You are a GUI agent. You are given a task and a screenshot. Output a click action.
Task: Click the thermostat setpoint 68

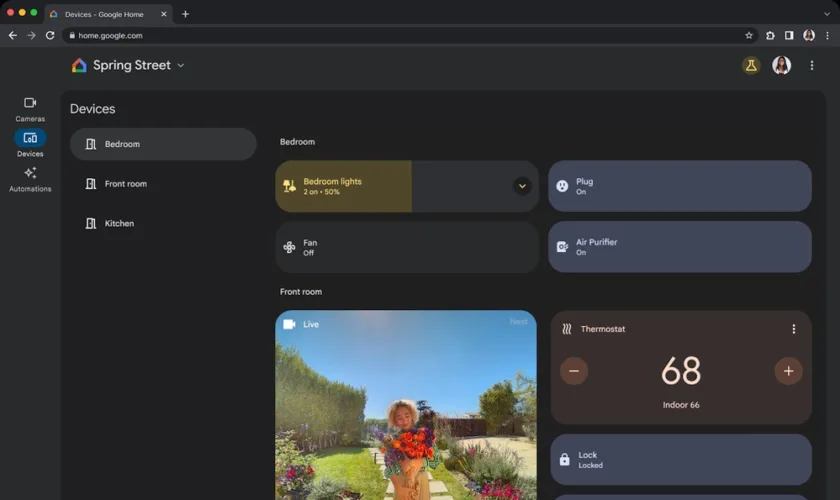(680, 371)
